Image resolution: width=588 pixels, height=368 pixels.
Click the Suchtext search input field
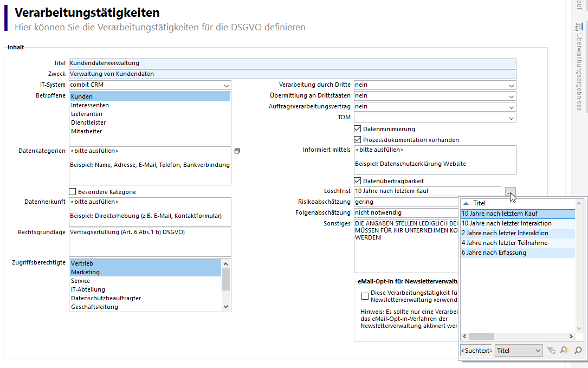(476, 351)
